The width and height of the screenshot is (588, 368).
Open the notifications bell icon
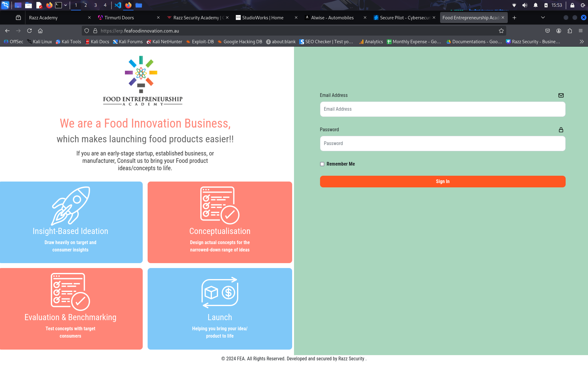[535, 5]
